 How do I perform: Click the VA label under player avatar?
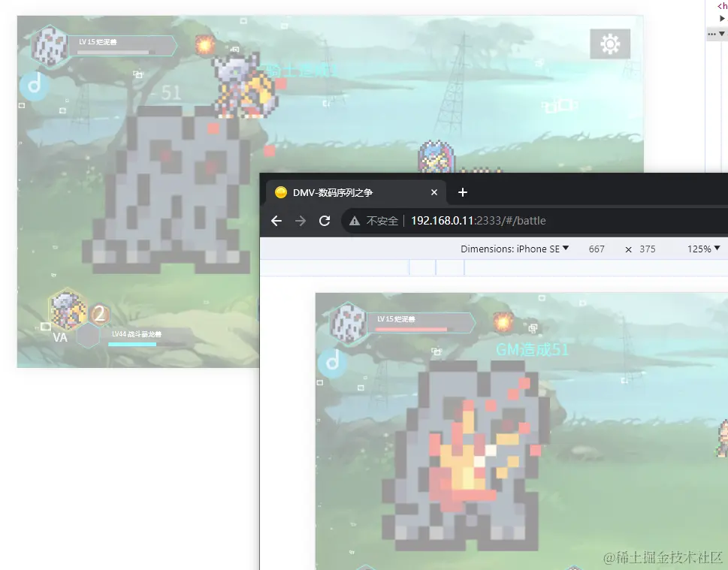tap(60, 337)
